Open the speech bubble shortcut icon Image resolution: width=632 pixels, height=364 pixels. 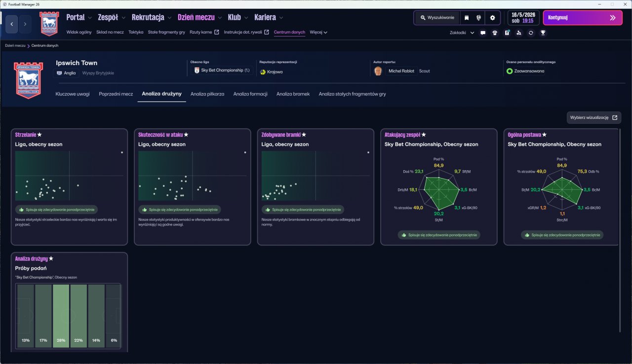click(x=483, y=33)
